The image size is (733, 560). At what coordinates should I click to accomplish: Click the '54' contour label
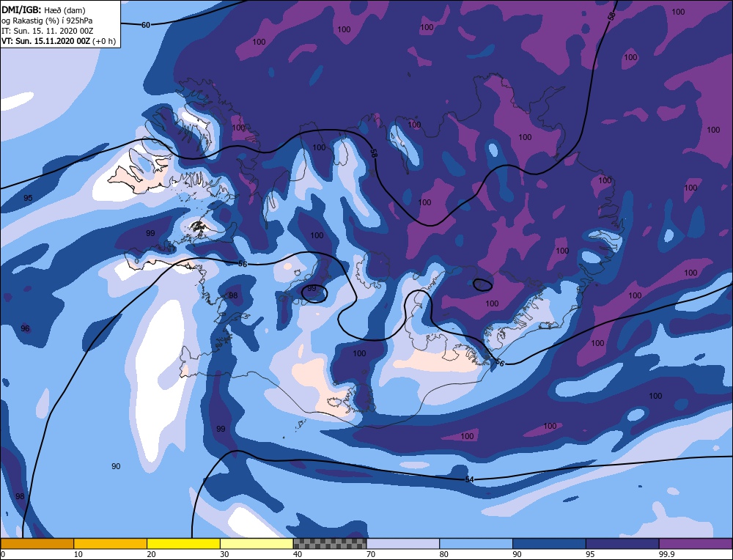pyautogui.click(x=469, y=479)
